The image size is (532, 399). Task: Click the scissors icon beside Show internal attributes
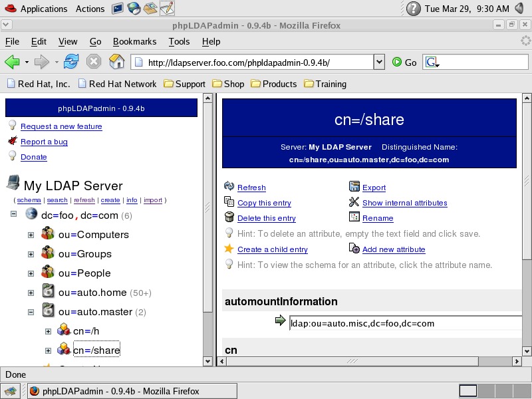[354, 202]
